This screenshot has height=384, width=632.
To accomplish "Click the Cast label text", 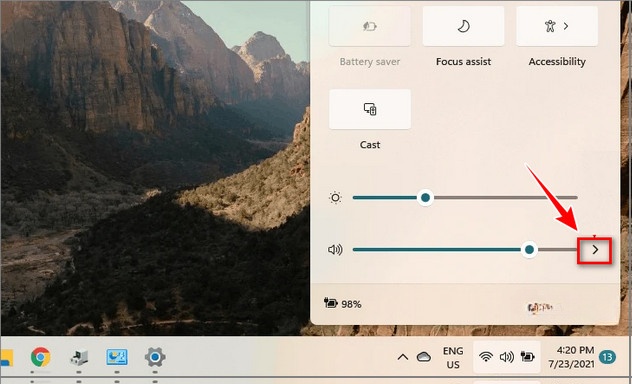I will click(x=370, y=145).
